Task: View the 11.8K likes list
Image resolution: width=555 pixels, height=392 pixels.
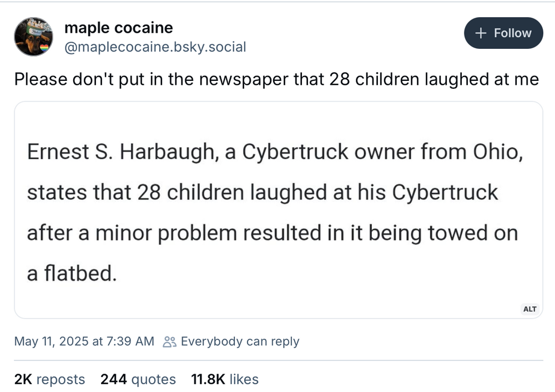Action: pyautogui.click(x=224, y=379)
